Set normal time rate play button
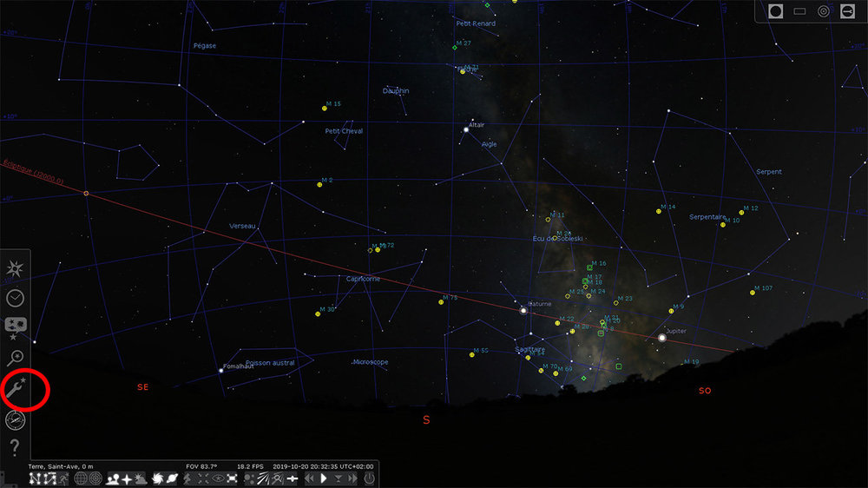 coord(324,478)
